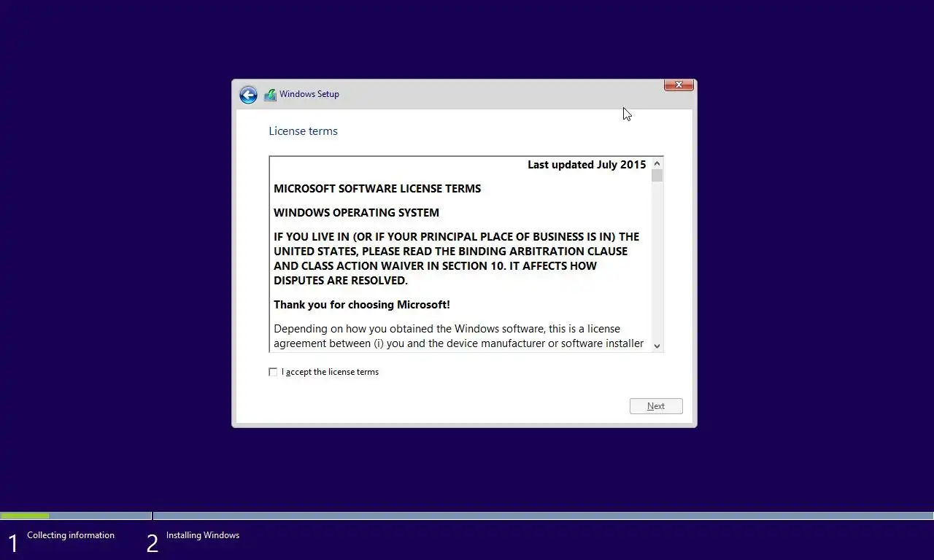Go back with the blue arrow button
934x560 pixels.
point(248,95)
